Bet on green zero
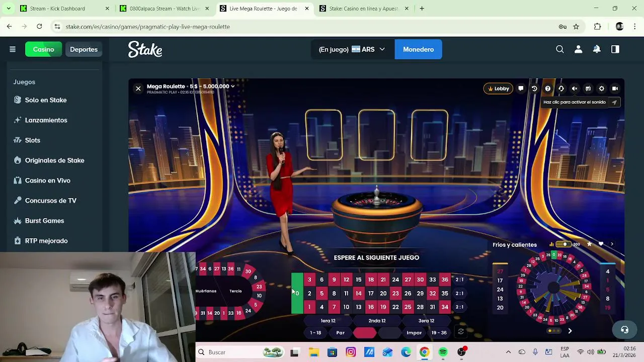 [297, 293]
